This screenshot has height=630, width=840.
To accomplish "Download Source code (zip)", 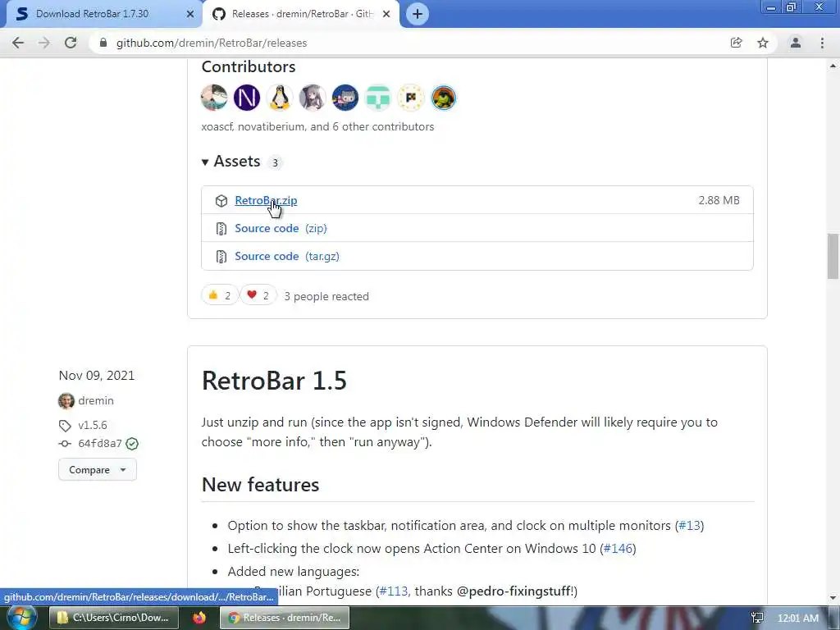I will [281, 228].
